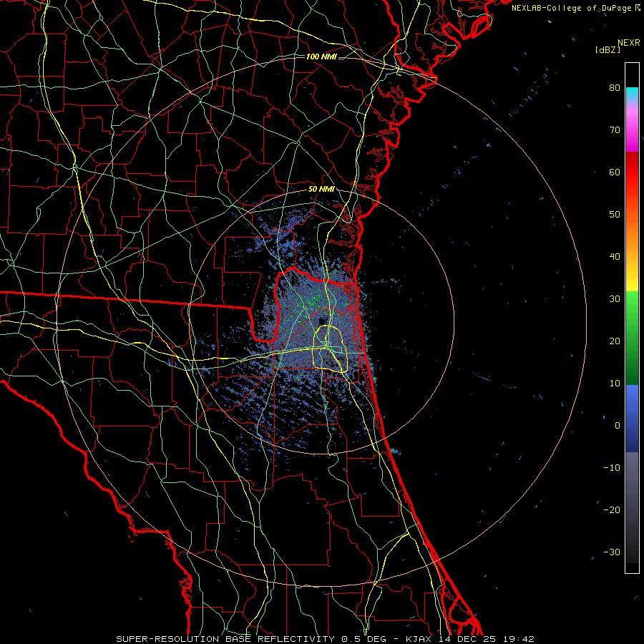Click the orange segment of the color bar
644x644 pixels.
632,234
